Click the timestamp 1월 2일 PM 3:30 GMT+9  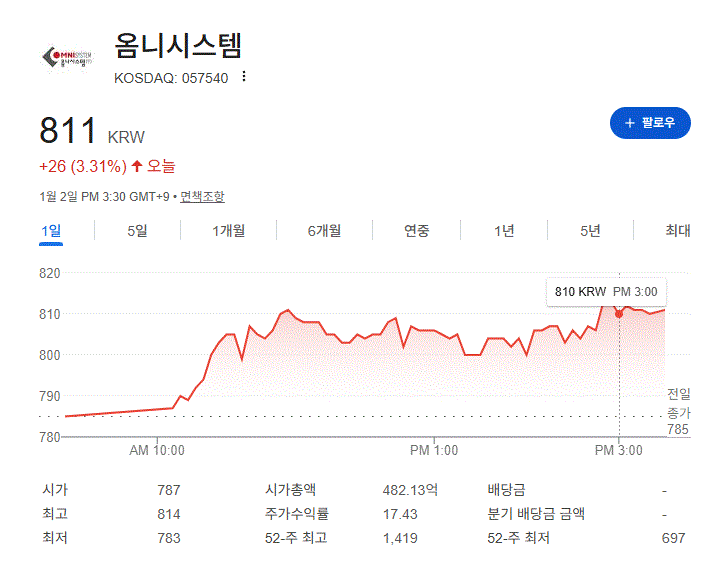pyautogui.click(x=104, y=197)
